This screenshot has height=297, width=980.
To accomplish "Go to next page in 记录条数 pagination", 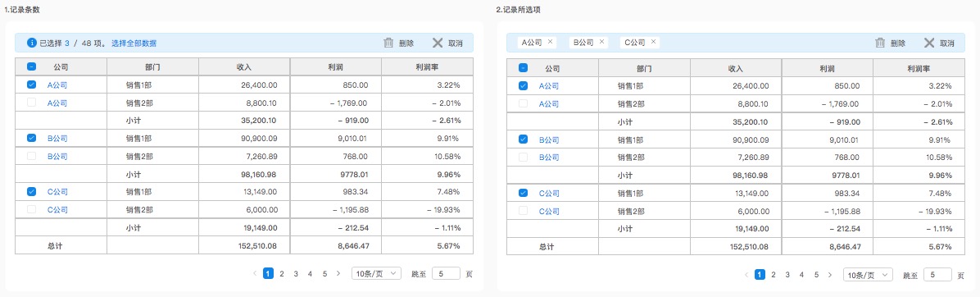I will (338, 273).
